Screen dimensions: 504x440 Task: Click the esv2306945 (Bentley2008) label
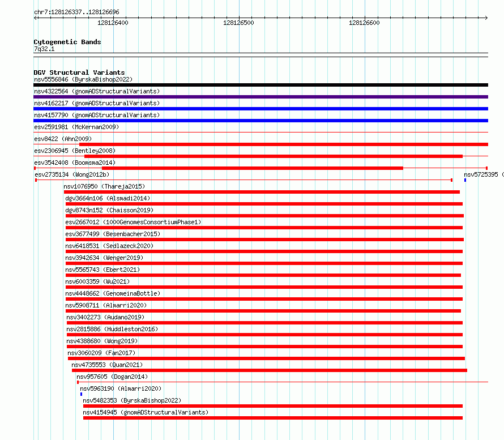pos(75,151)
